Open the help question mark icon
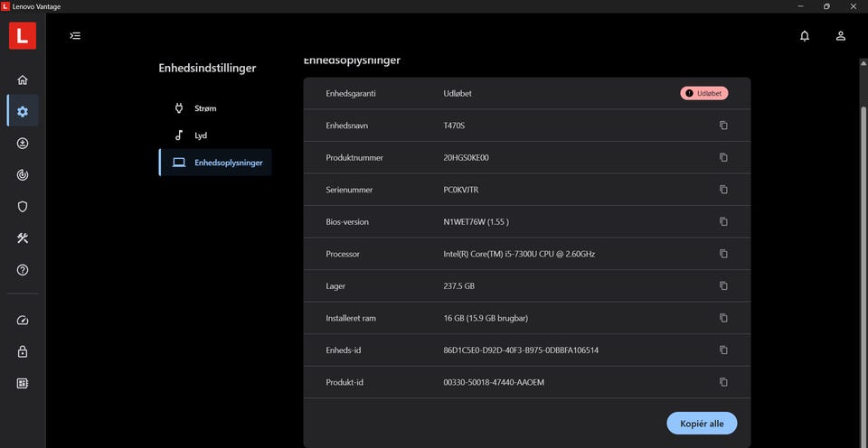 point(23,270)
